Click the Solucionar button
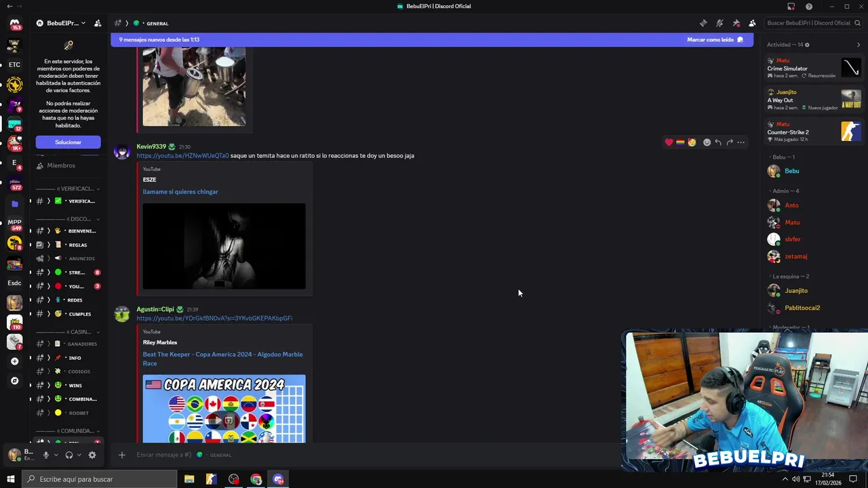This screenshot has width=868, height=488. click(x=68, y=142)
